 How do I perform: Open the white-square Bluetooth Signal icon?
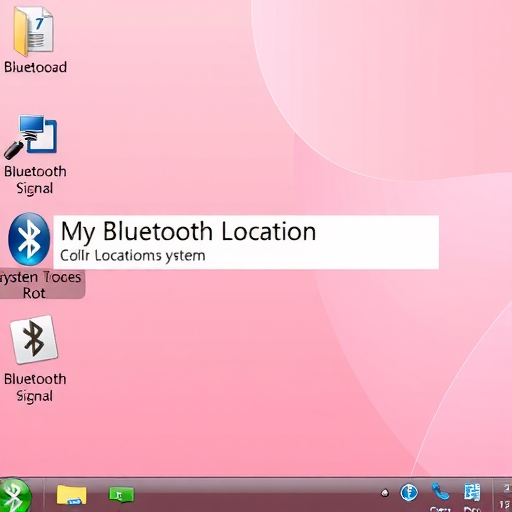34,339
